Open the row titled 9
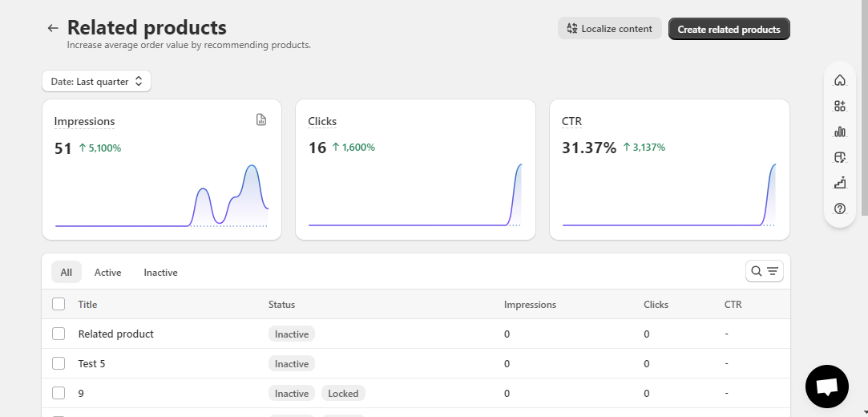Screen dimensions: 868x417 (81, 394)
